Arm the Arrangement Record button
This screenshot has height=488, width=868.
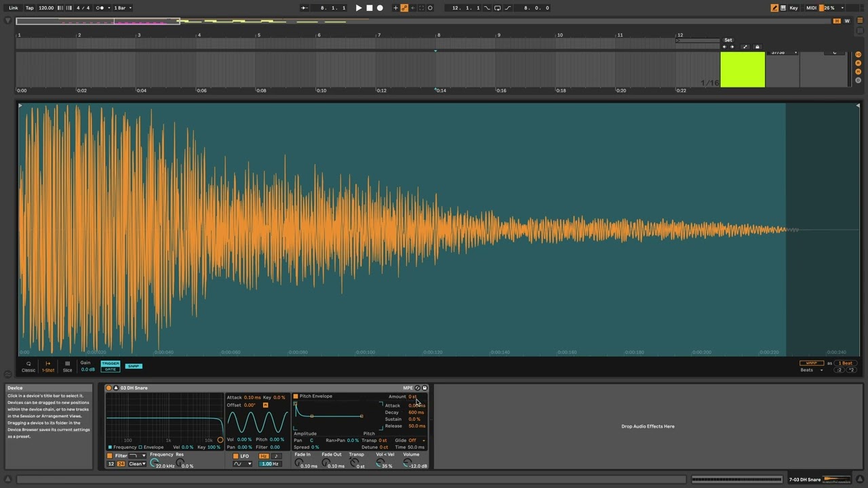[380, 8]
